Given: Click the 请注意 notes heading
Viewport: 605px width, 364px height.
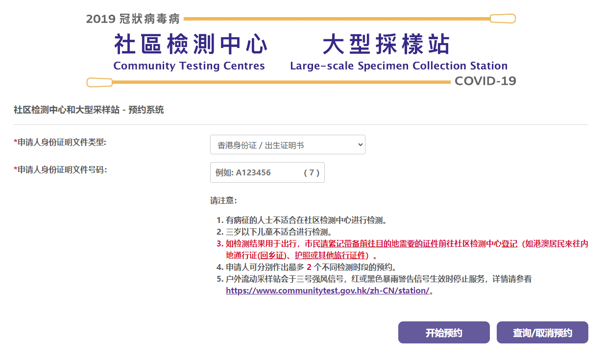Looking at the screenshot, I should pyautogui.click(x=223, y=200).
